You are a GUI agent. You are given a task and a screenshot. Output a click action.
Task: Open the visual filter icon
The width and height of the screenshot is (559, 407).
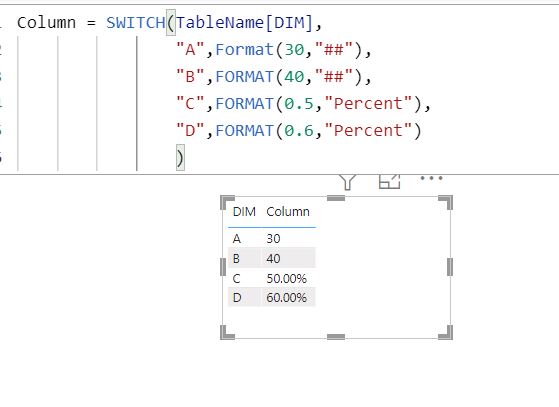348,182
